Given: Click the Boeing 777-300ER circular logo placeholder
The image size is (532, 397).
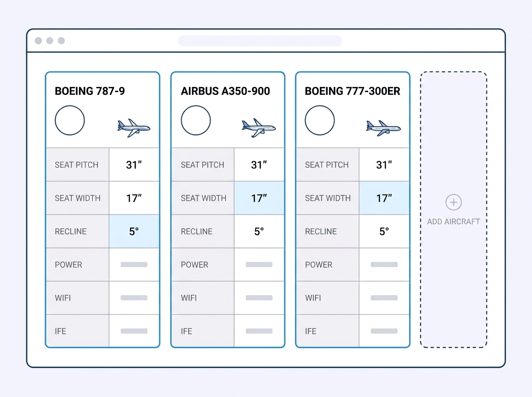Looking at the screenshot, I should coord(320,120).
